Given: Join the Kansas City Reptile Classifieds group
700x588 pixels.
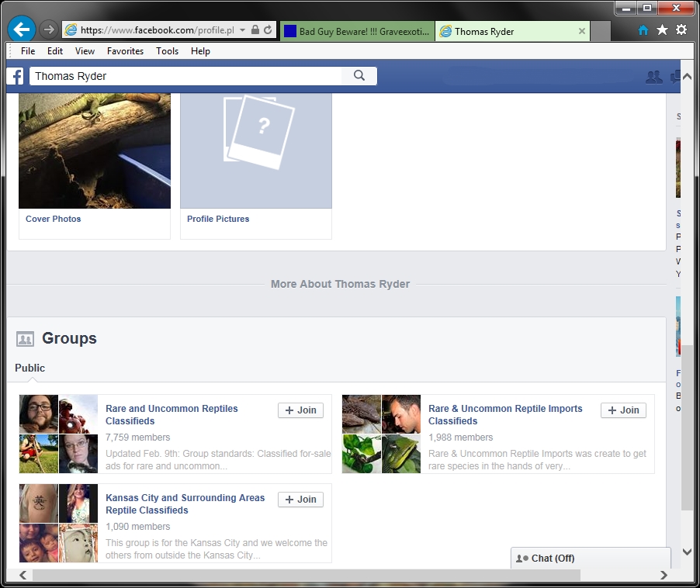Looking at the screenshot, I should tap(300, 500).
